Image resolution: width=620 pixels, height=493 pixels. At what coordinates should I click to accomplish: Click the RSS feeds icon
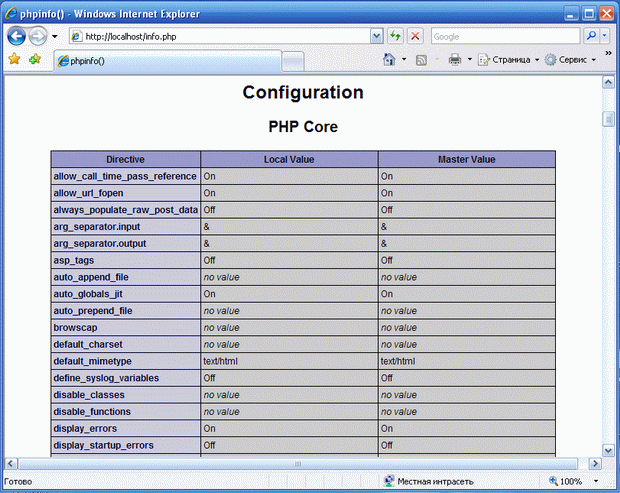point(422,60)
